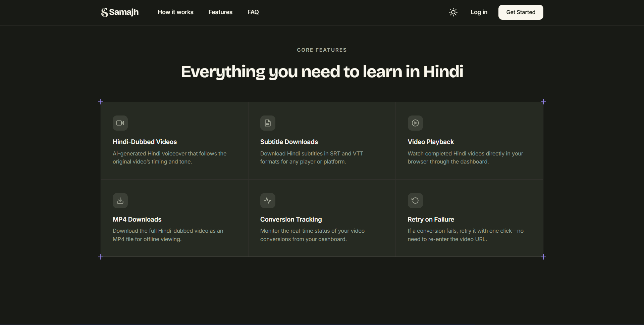Toggle the light/dark theme sun icon
Screen dimensions: 644x325
[453, 12]
